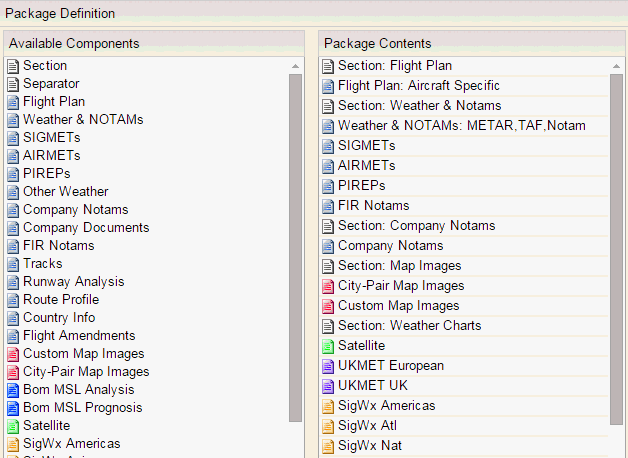Click the blue icon beside Flight Plan component
This screenshot has height=458, width=628.
coord(13,102)
